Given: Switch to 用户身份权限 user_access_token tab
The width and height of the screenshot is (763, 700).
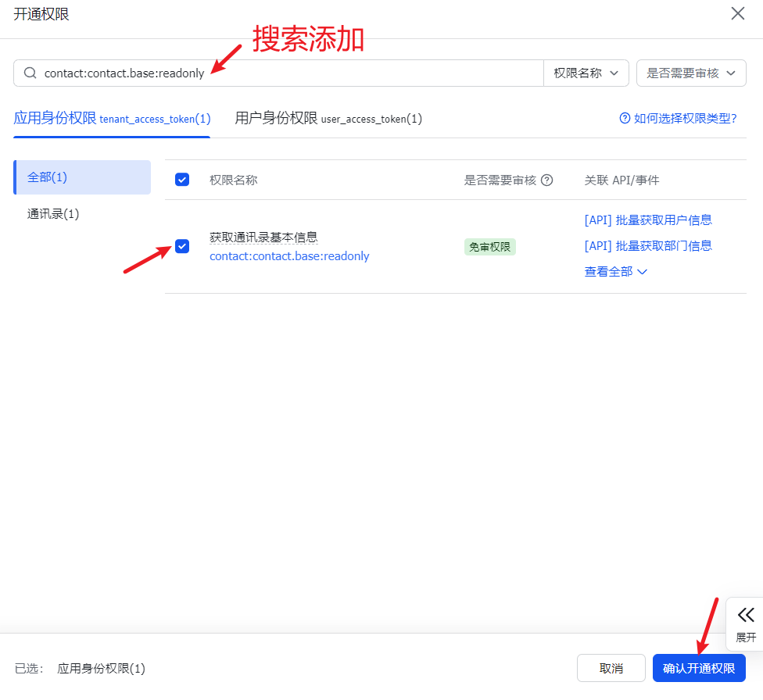Looking at the screenshot, I should point(328,118).
